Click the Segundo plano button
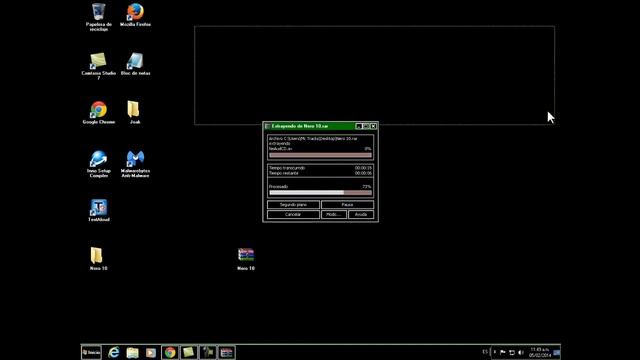640x360 pixels. (293, 204)
